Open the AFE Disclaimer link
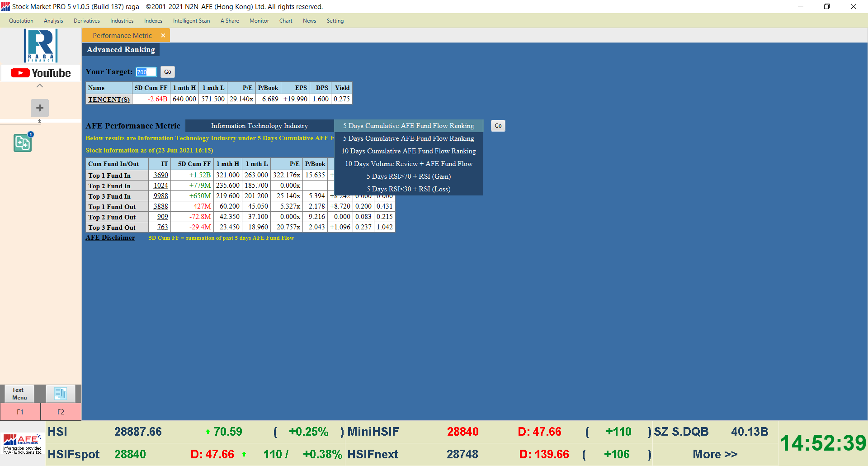Image resolution: width=868 pixels, height=466 pixels. click(x=110, y=238)
